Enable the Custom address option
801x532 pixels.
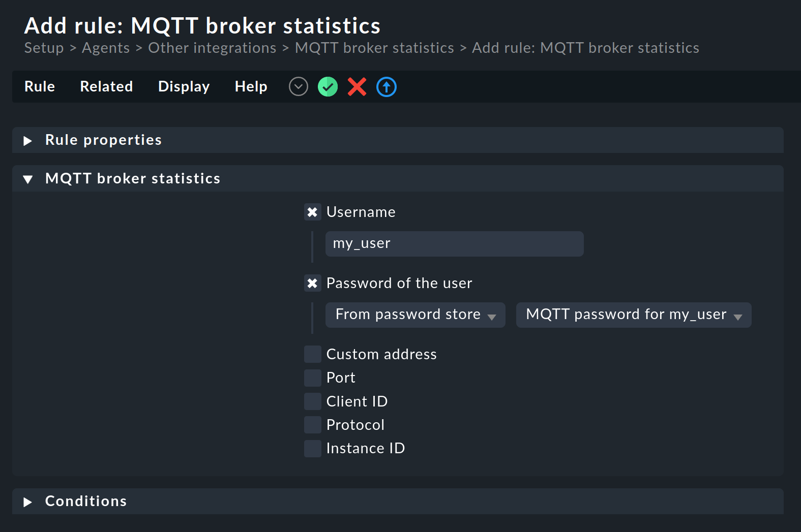[312, 354]
